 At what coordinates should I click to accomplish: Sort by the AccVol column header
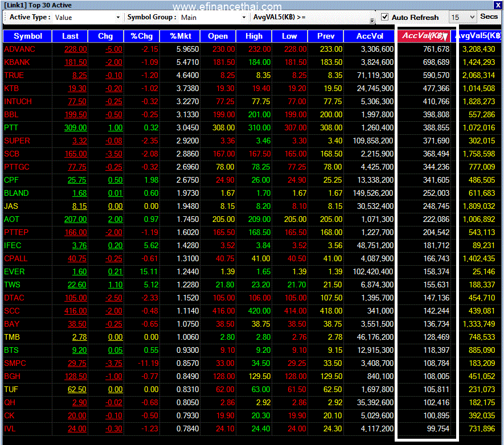tap(369, 36)
